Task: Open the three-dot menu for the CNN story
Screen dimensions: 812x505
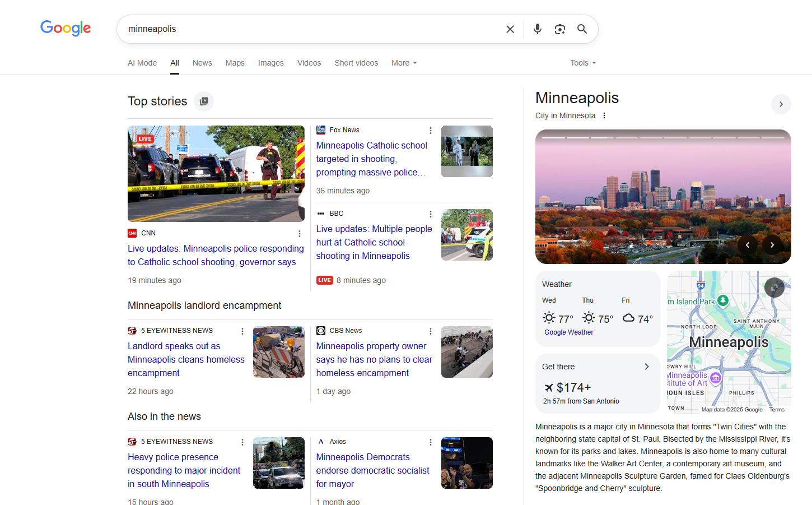Action: (x=300, y=234)
